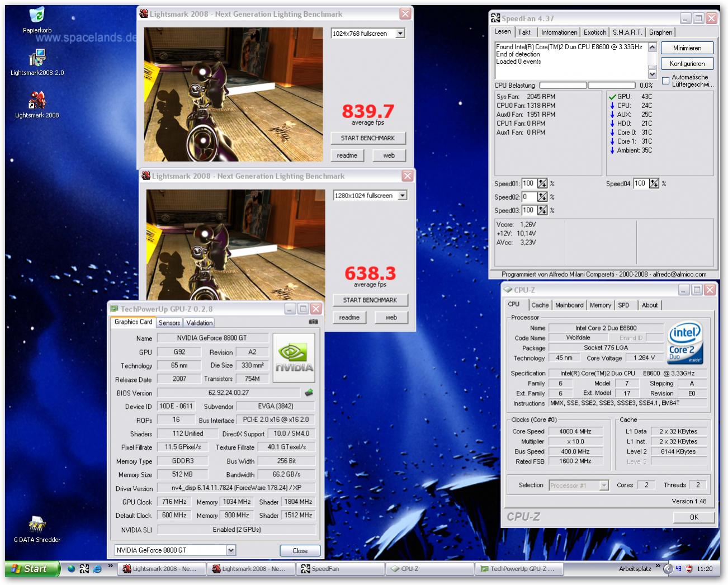This screenshot has height=585, width=728.
Task: Select the Lightsmark 2008 desktop shortcut icon
Action: point(37,101)
